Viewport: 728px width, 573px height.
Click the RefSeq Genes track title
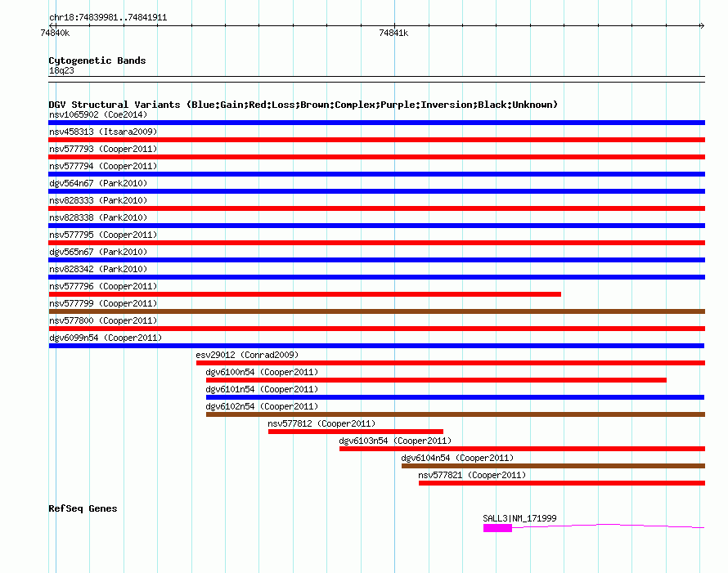coord(83,508)
